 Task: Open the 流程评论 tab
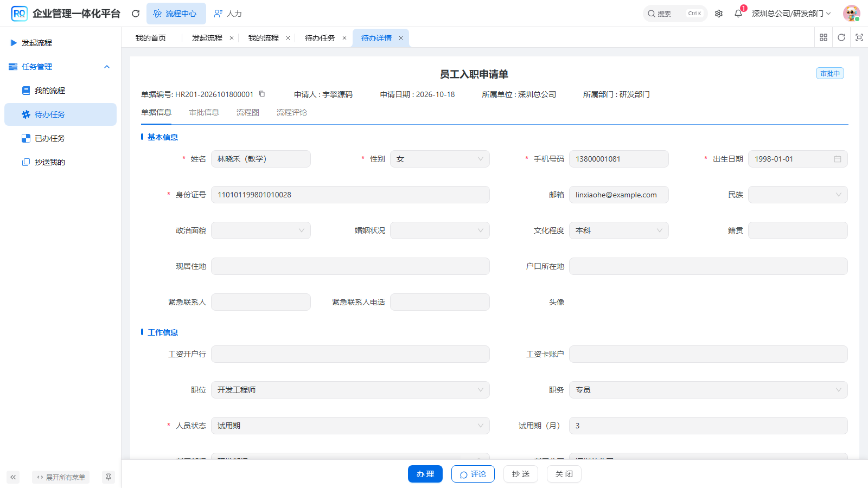click(292, 112)
